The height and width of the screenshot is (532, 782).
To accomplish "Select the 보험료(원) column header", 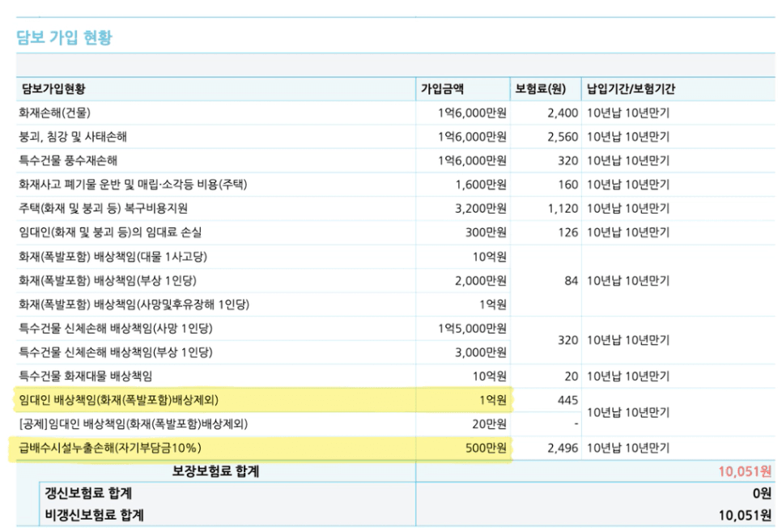I will (541, 89).
